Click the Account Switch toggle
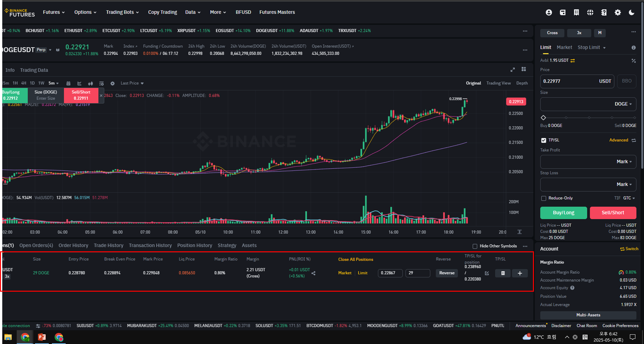This screenshot has width=644, height=344. [x=629, y=249]
